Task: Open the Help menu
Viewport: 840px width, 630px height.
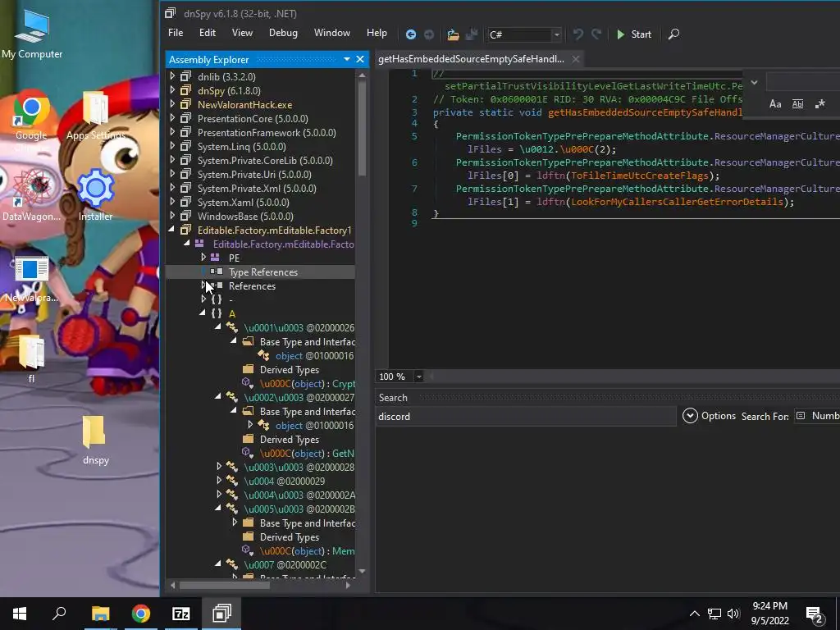Action: point(377,33)
